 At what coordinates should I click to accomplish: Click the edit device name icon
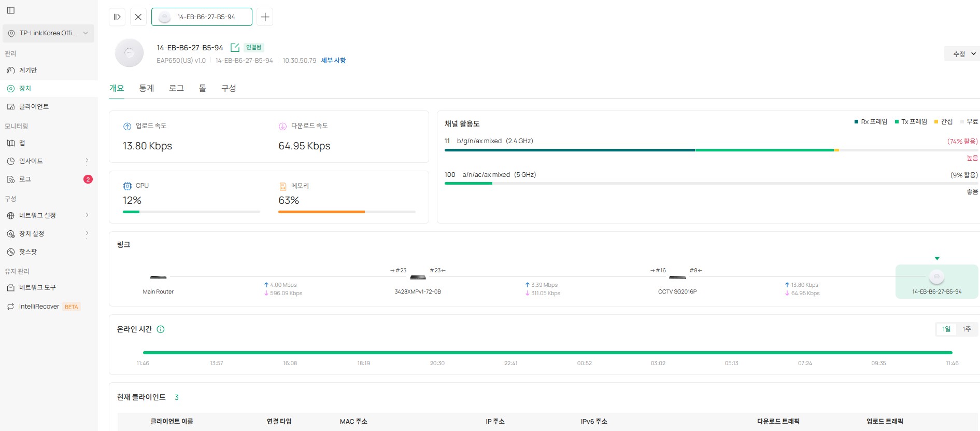pos(235,48)
